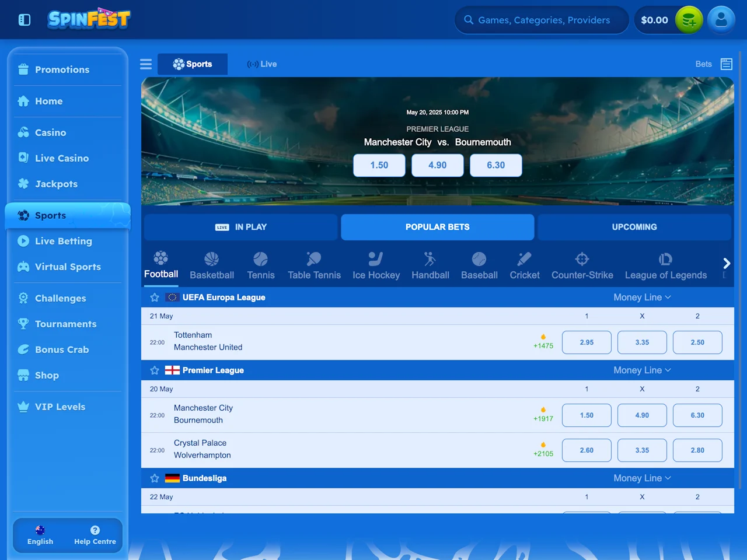Collapse sidebar with panel toggle icon
Viewport: 747px width, 560px height.
coord(25,20)
